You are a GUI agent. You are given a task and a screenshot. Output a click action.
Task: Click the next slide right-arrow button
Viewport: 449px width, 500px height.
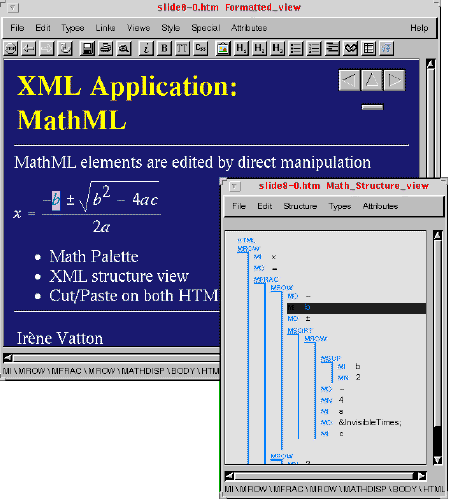pyautogui.click(x=394, y=80)
